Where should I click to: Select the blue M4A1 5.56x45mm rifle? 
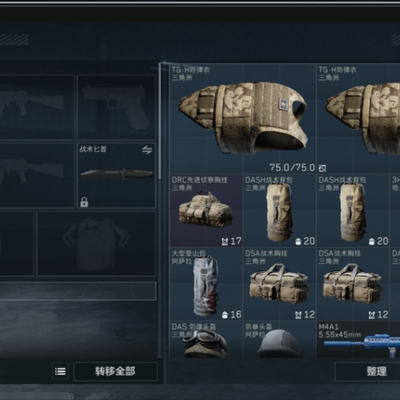pos(358,339)
